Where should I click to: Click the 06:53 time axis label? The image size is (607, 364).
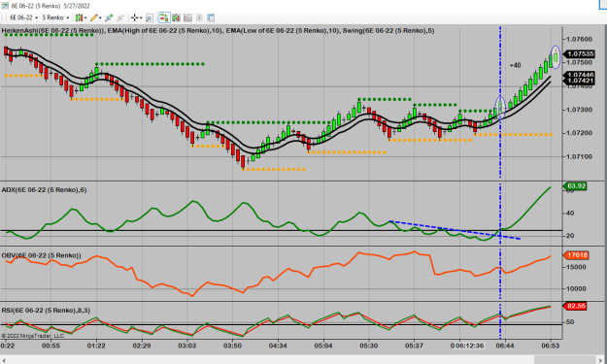click(x=550, y=346)
